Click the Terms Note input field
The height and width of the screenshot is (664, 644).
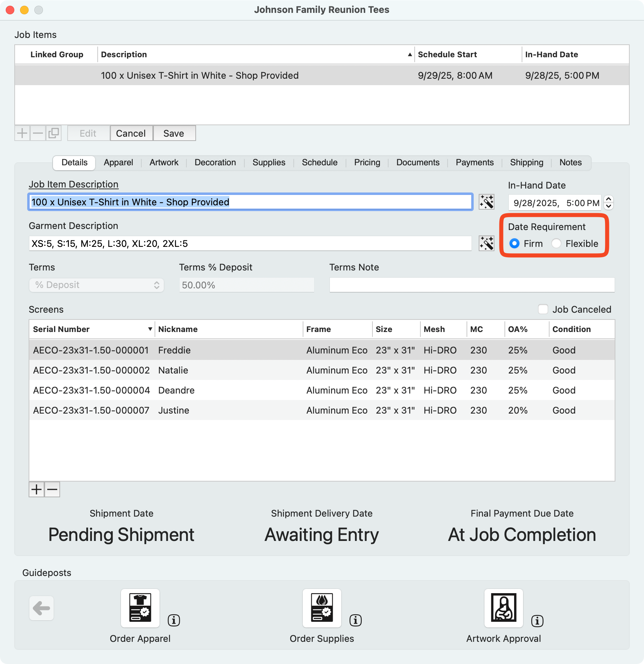point(472,285)
